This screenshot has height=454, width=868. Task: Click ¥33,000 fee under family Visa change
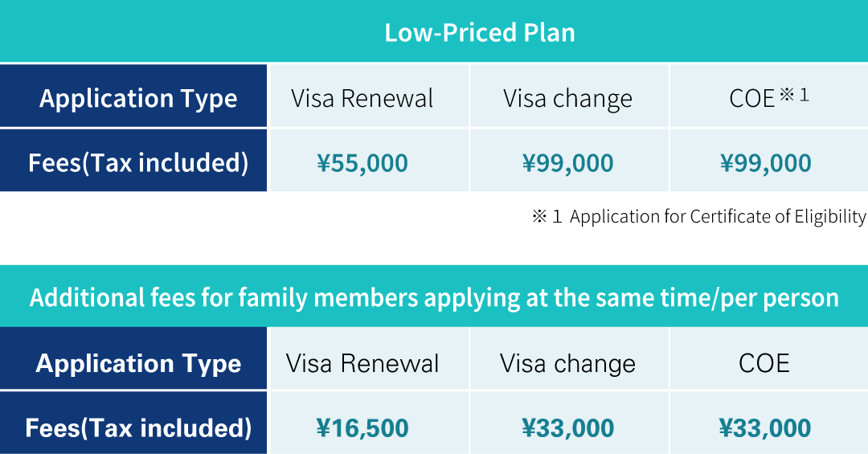coord(567,428)
